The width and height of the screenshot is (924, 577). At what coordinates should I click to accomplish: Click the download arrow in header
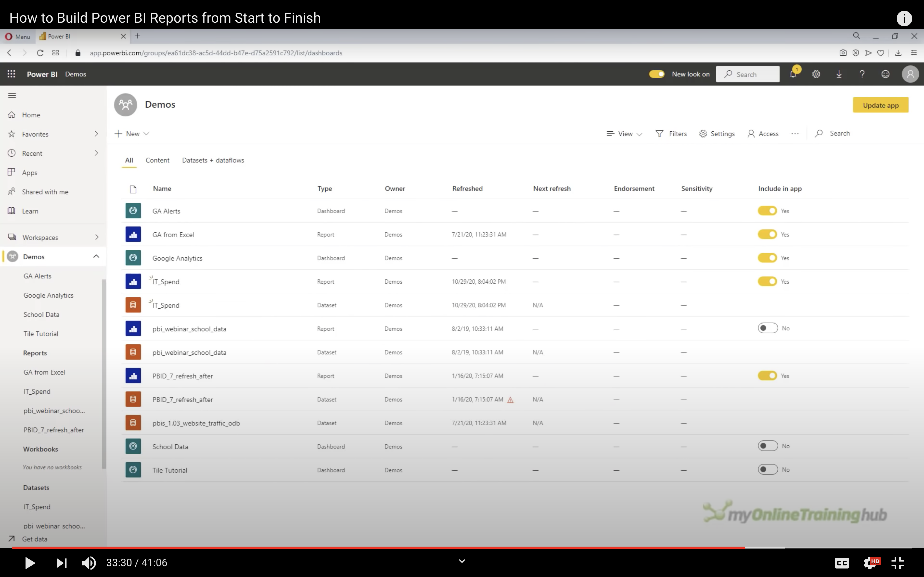coord(839,74)
